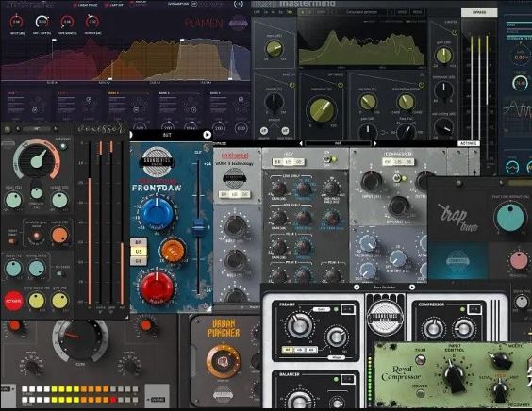
Task: Click the Compressor model selector buttons
Action: point(398,162)
